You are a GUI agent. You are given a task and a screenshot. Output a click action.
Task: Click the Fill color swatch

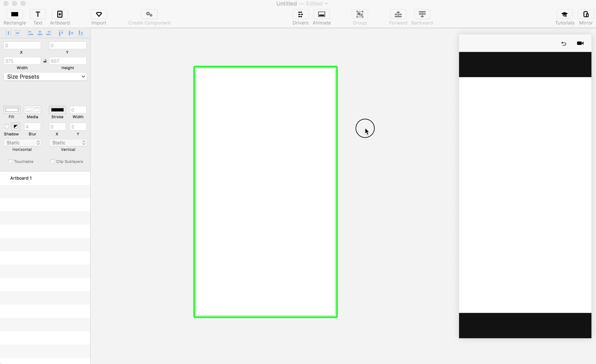[x=12, y=110]
